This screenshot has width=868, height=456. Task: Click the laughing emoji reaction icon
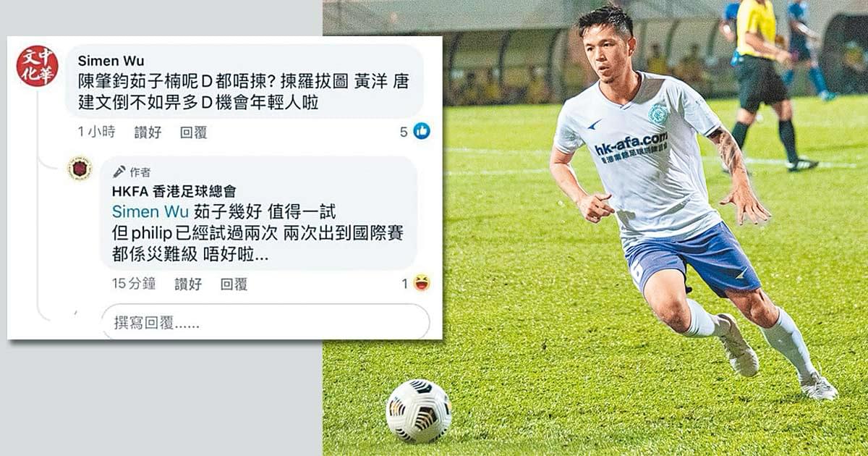pos(422,283)
